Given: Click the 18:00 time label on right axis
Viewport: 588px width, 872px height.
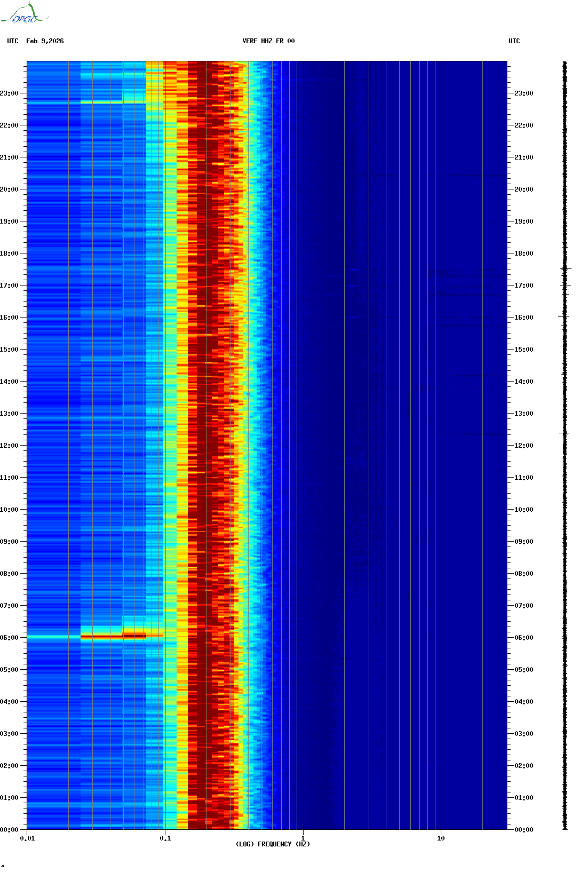Looking at the screenshot, I should (523, 253).
